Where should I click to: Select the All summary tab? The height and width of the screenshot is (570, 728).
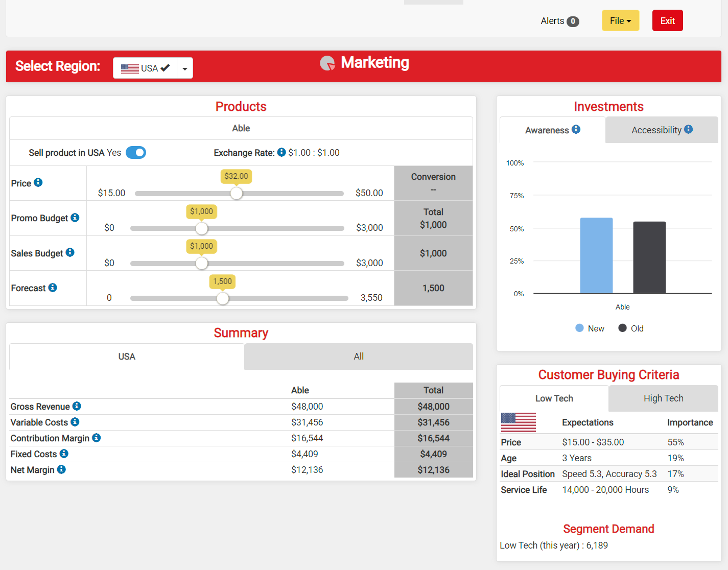(359, 357)
